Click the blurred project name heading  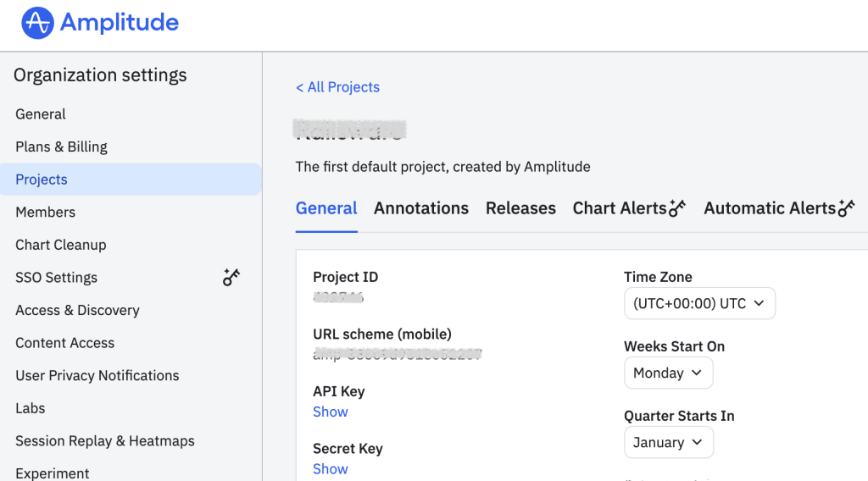(x=350, y=130)
